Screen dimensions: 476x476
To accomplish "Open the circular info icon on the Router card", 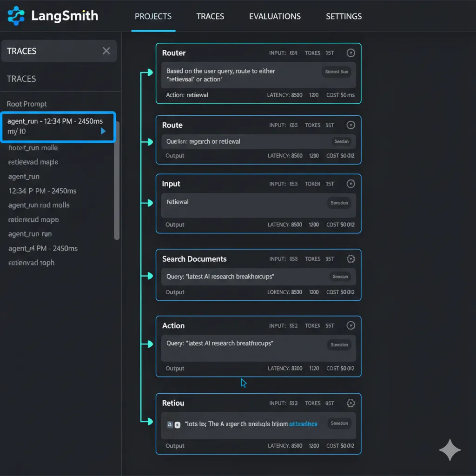I will (350, 53).
